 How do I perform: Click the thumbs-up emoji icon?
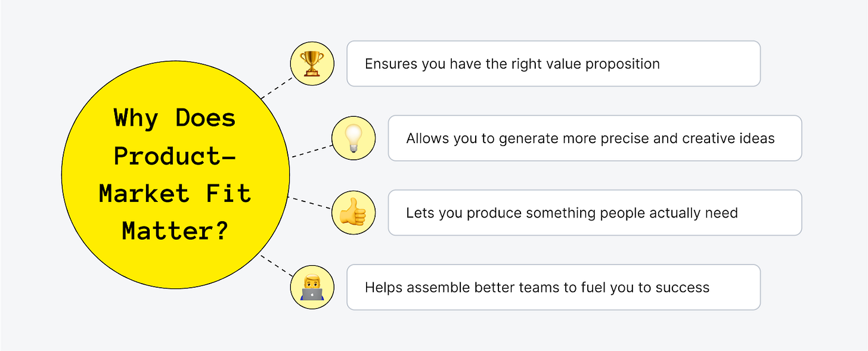(354, 213)
